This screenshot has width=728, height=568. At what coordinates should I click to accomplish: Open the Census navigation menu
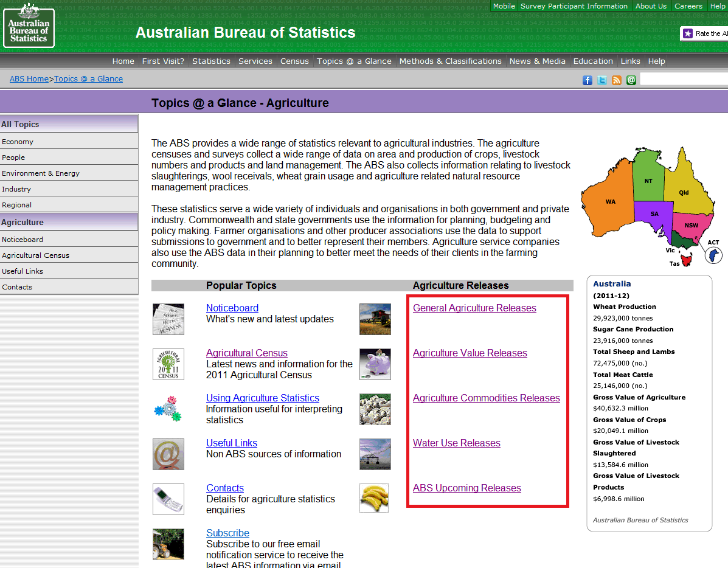pos(294,61)
